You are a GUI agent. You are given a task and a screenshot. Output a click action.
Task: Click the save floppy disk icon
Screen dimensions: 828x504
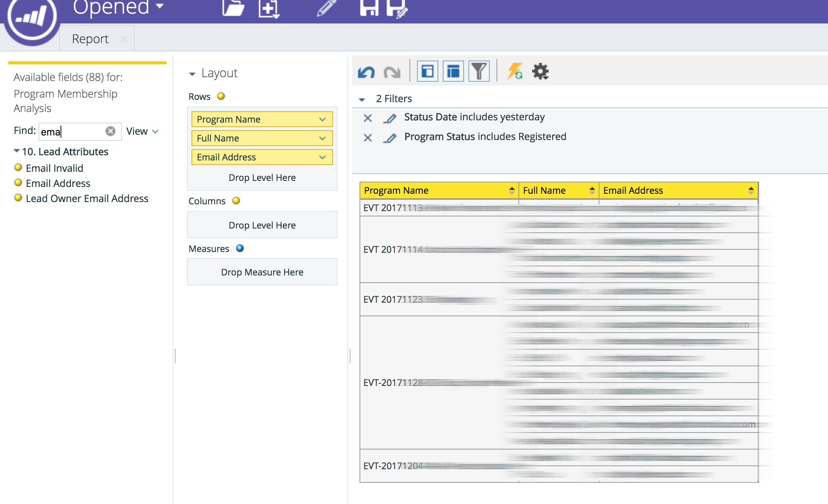369,8
